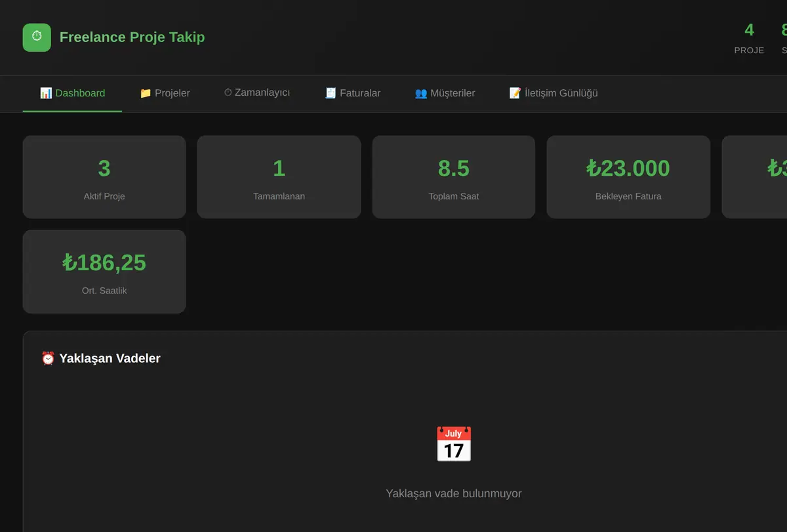The image size is (787, 532).
Task: Click the receipt icon beside Faturalar
Action: [331, 93]
